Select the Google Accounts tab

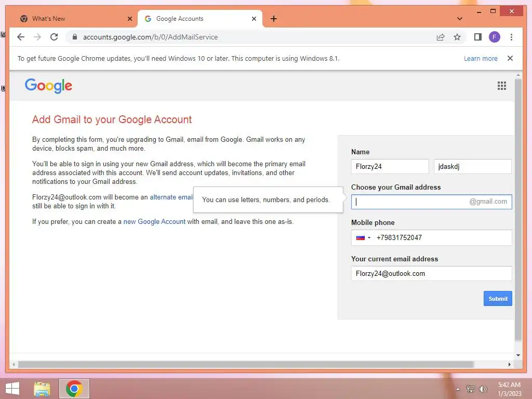(199, 19)
